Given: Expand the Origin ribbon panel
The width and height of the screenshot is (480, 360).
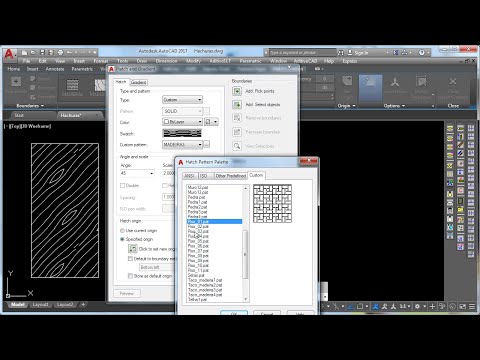Looking at the screenshot, I should 346,106.
